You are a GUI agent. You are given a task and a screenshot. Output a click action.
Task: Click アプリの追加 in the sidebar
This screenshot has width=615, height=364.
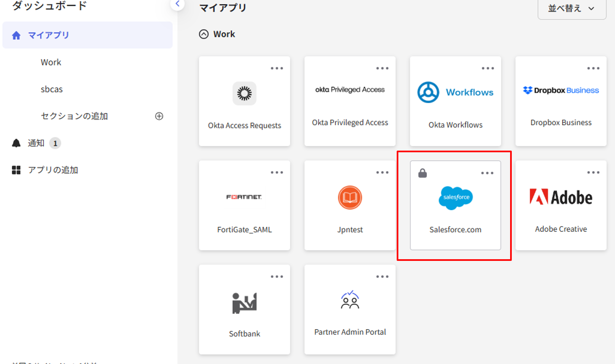[x=53, y=170]
